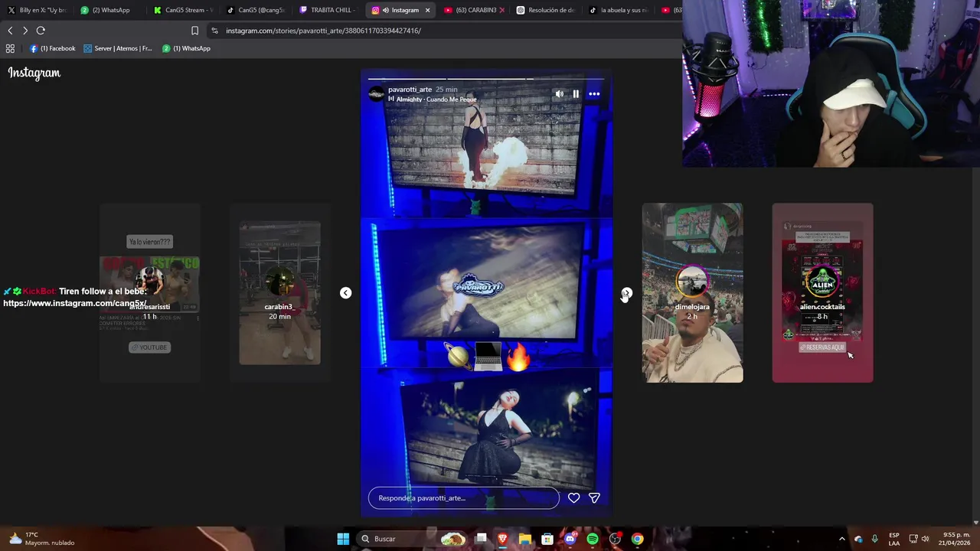
Task: Open the Facebook bookmark
Action: 53,48
